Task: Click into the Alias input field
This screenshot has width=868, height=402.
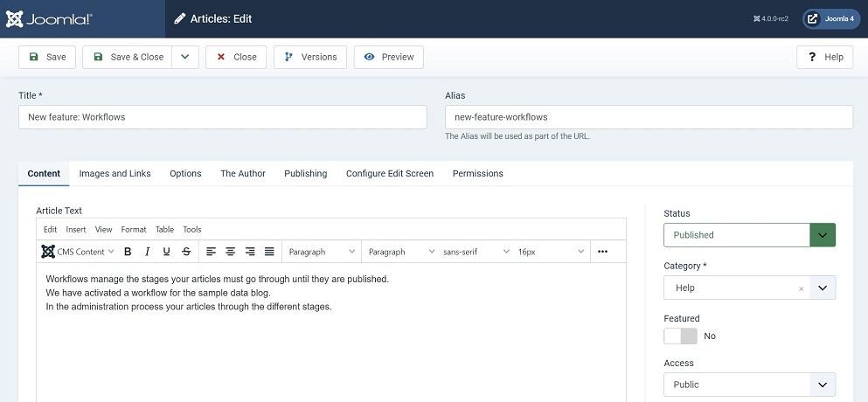Action: 649,117
